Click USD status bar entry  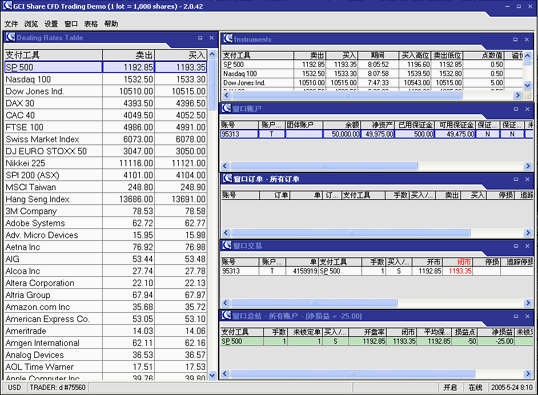click(x=14, y=387)
